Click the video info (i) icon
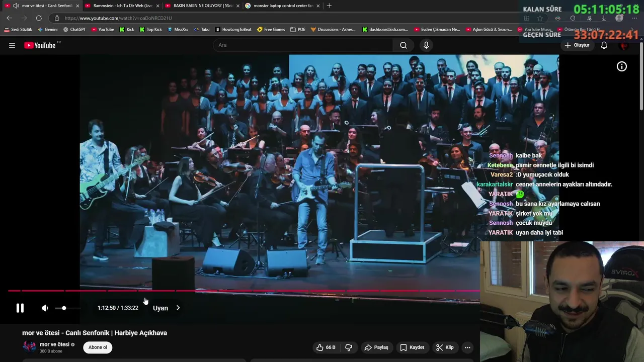The height and width of the screenshot is (362, 644). (622, 66)
